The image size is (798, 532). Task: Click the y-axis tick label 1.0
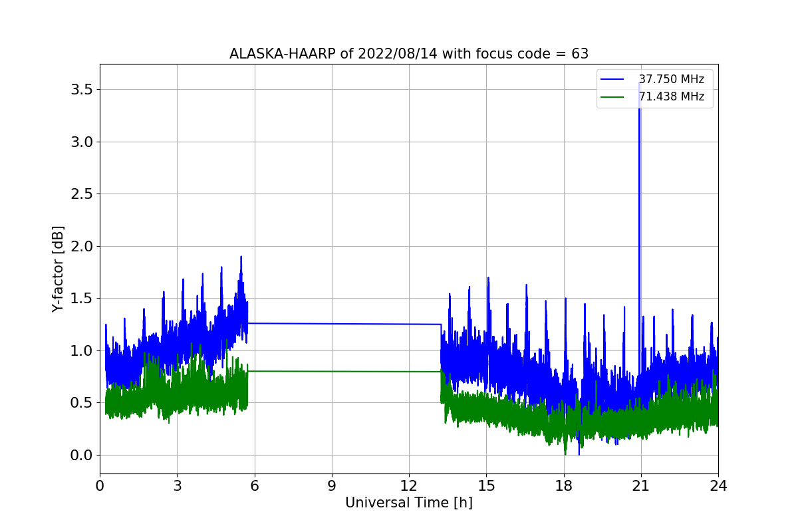[x=82, y=350]
